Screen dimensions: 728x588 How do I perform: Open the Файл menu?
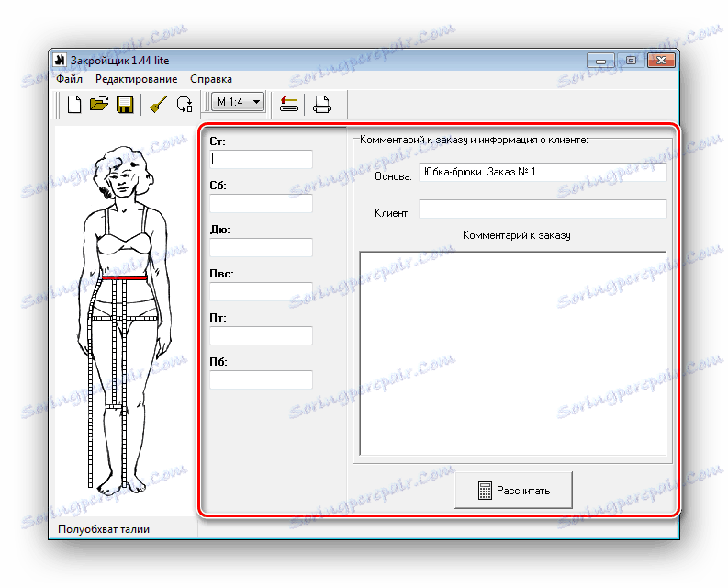69,79
